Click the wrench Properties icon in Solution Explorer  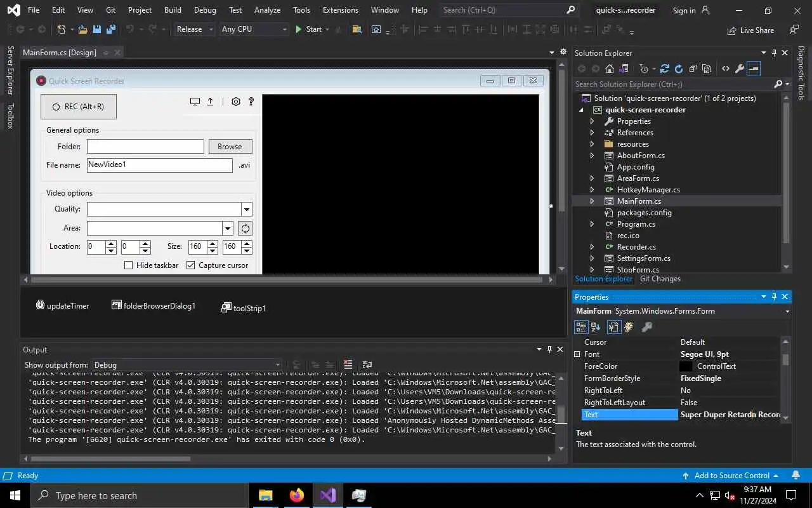tap(740, 69)
